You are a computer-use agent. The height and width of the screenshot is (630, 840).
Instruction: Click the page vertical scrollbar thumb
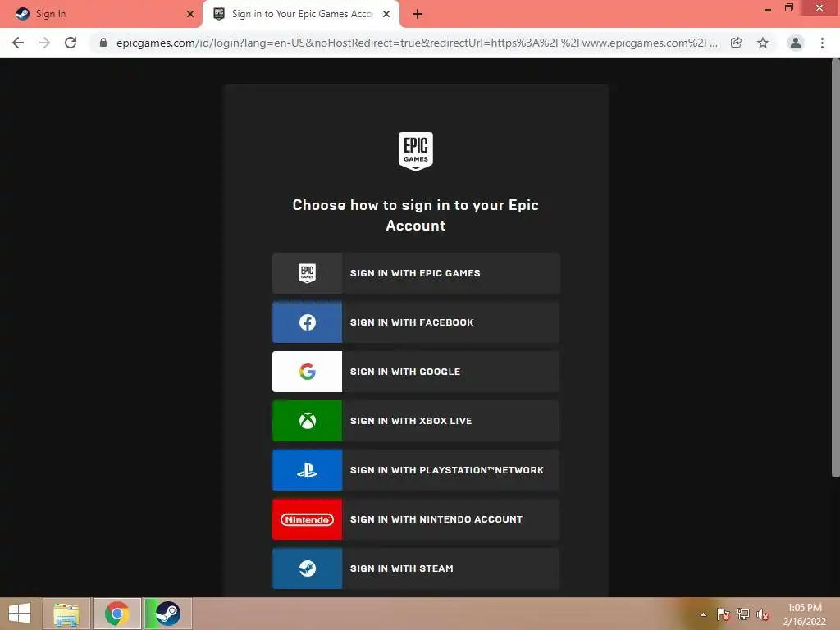pyautogui.click(x=835, y=268)
